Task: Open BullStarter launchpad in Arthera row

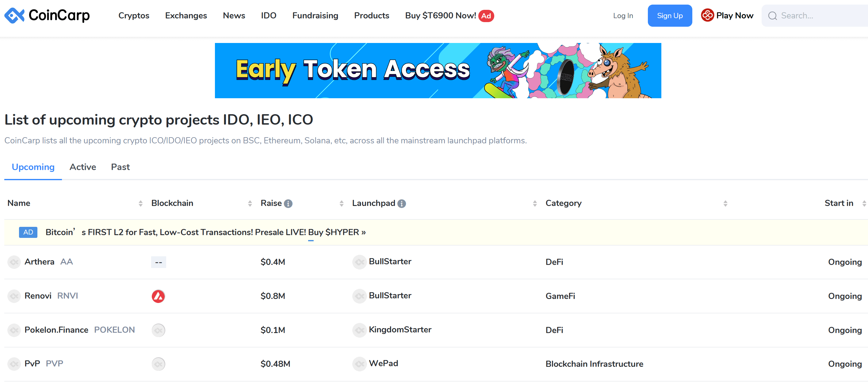Action: pos(390,262)
